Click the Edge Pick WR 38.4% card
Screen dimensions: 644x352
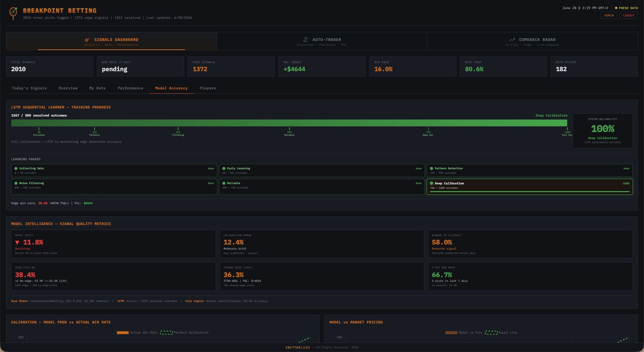tap(113, 276)
